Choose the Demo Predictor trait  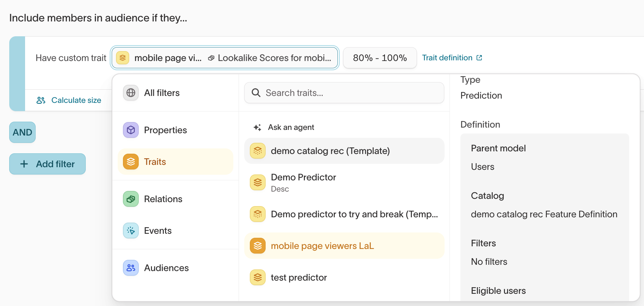point(344,182)
